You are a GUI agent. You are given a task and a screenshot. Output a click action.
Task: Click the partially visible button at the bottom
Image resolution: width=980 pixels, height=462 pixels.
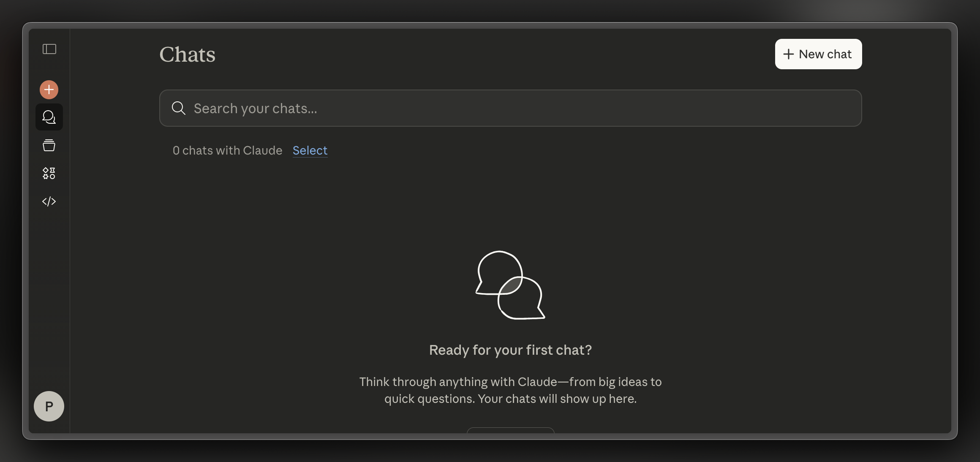tap(510, 432)
